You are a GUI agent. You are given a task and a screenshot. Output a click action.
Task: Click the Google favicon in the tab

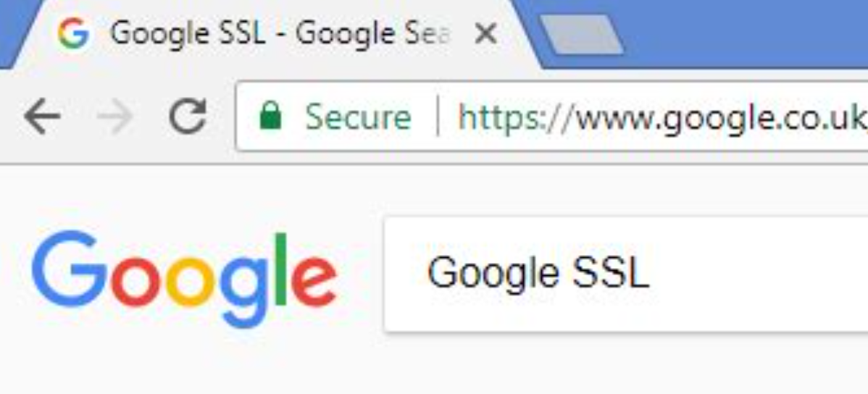tap(73, 33)
